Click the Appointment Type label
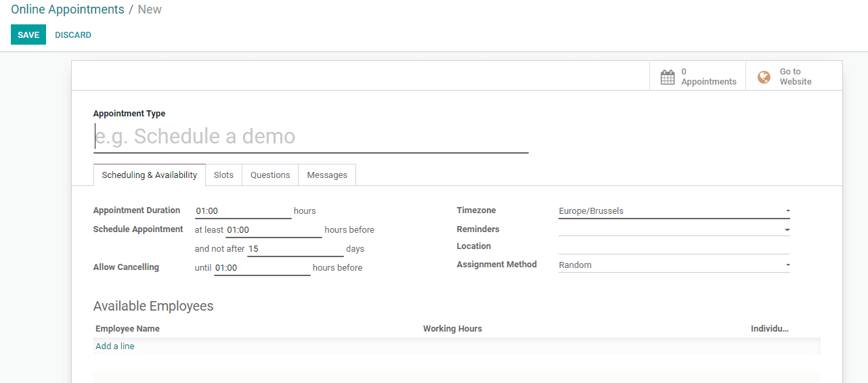This screenshot has height=383, width=868. coord(129,114)
